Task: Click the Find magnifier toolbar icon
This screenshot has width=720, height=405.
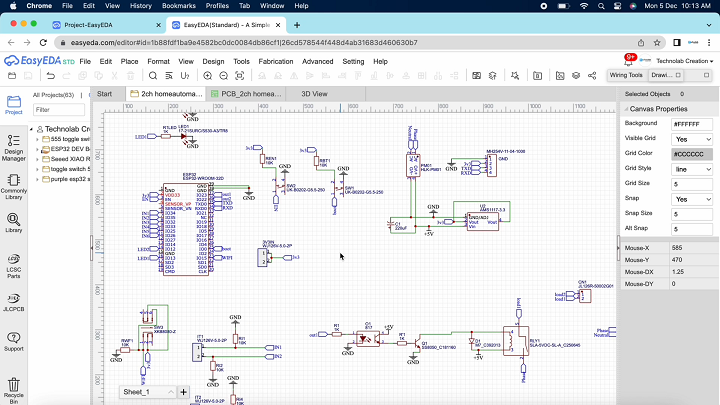Action: (x=153, y=76)
